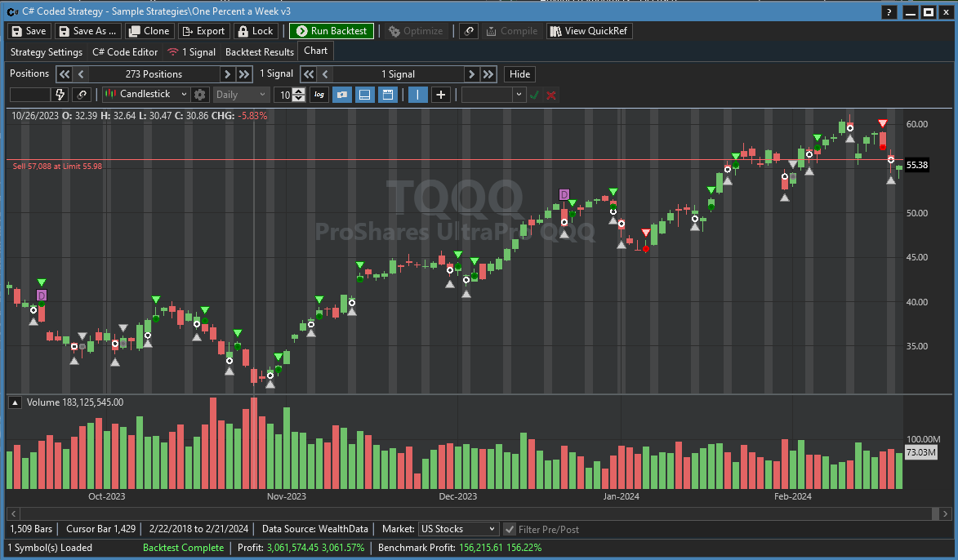Image resolution: width=958 pixels, height=560 pixels.
Task: Click the lightning bolt symbol button
Action: [60, 95]
